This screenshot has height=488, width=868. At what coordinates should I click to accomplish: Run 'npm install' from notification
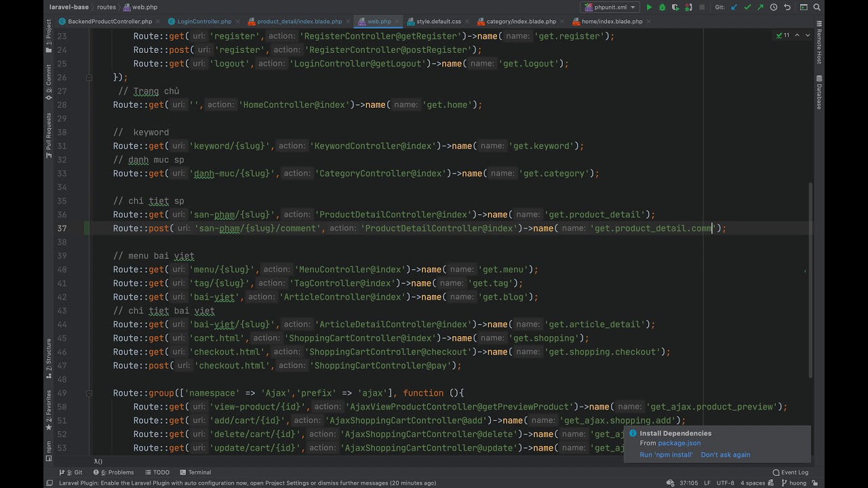click(x=666, y=455)
